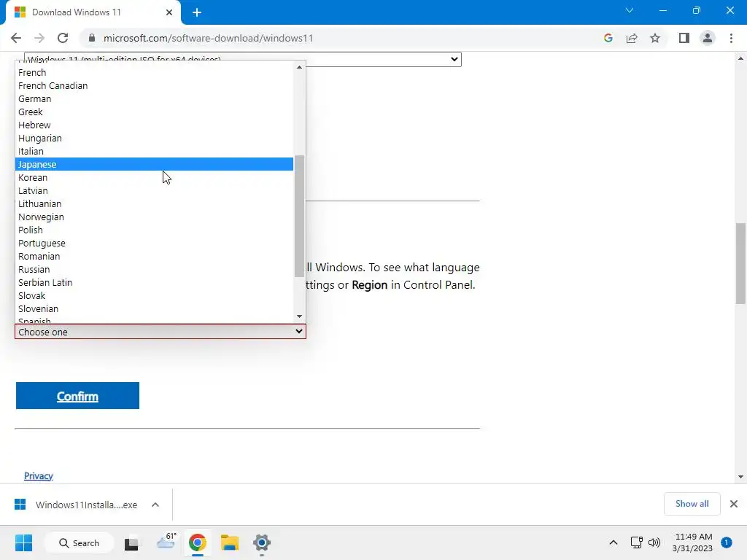Image resolution: width=747 pixels, height=560 pixels.
Task: Open the Windows Start menu
Action: [x=23, y=542]
